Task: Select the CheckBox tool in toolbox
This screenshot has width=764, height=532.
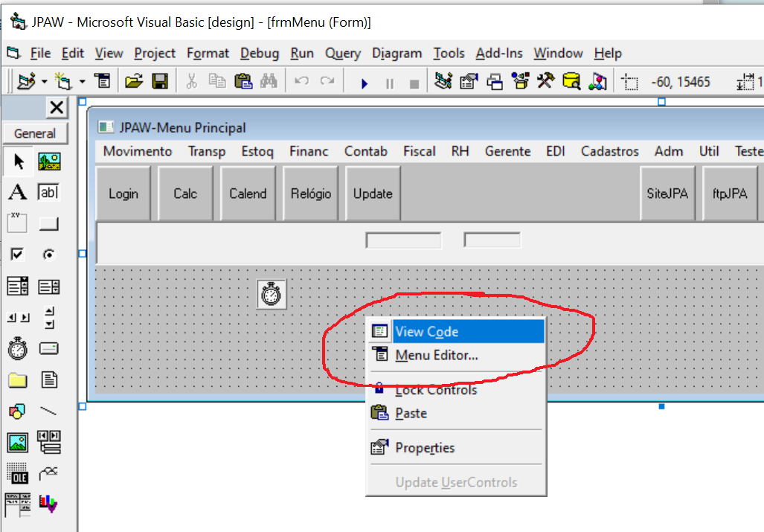Action: [x=17, y=254]
